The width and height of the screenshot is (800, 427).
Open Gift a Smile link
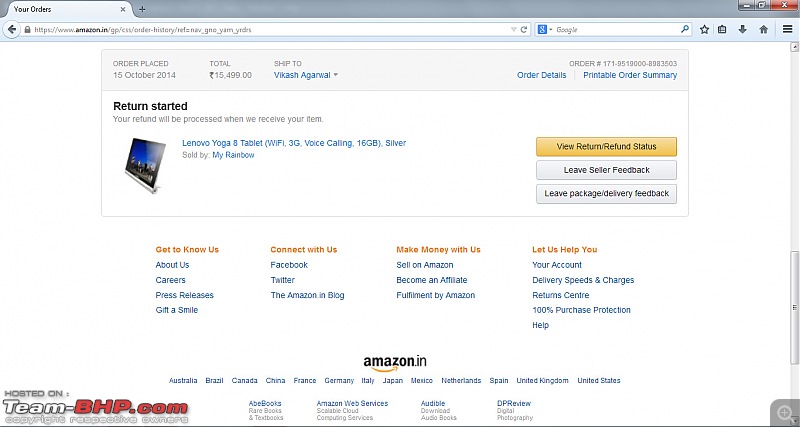click(x=177, y=310)
